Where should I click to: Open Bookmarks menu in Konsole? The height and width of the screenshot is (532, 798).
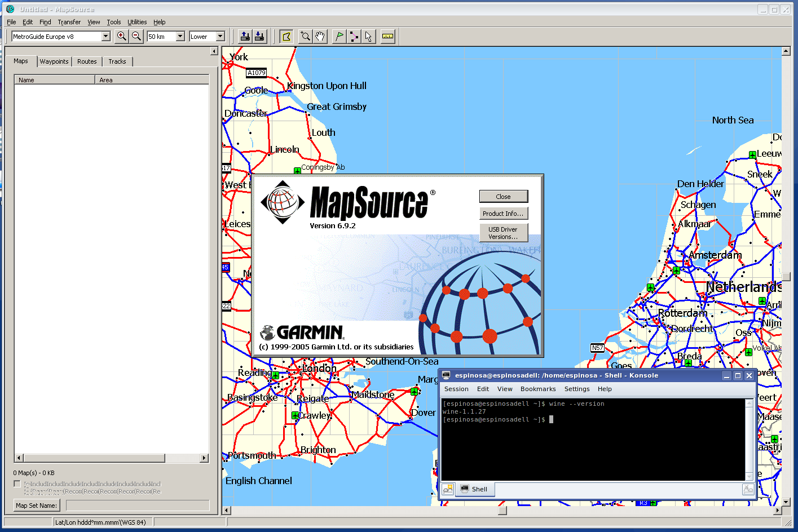(x=538, y=389)
